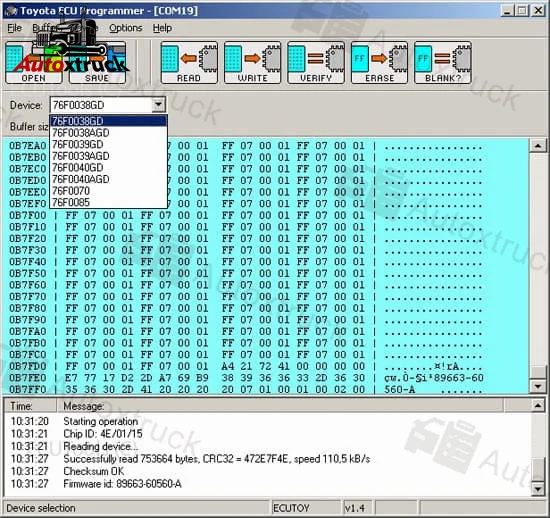Open the Options menu
The height and width of the screenshot is (518, 550).
coord(126,28)
